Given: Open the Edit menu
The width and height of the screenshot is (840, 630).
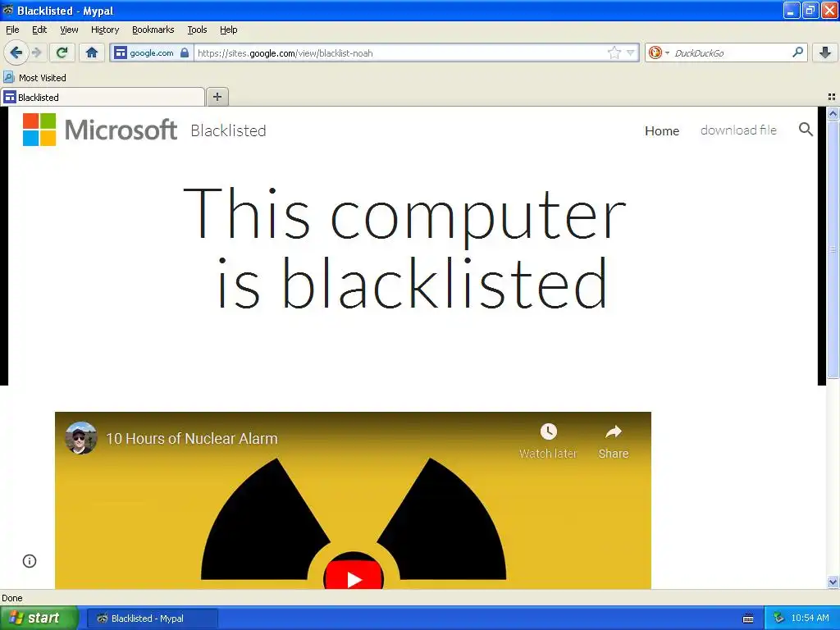Looking at the screenshot, I should [39, 30].
